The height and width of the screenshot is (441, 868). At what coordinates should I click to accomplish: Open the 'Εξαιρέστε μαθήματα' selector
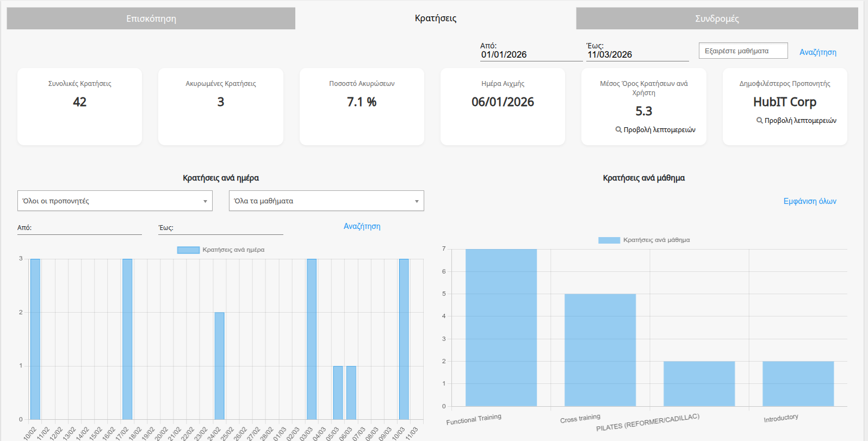pyautogui.click(x=742, y=51)
